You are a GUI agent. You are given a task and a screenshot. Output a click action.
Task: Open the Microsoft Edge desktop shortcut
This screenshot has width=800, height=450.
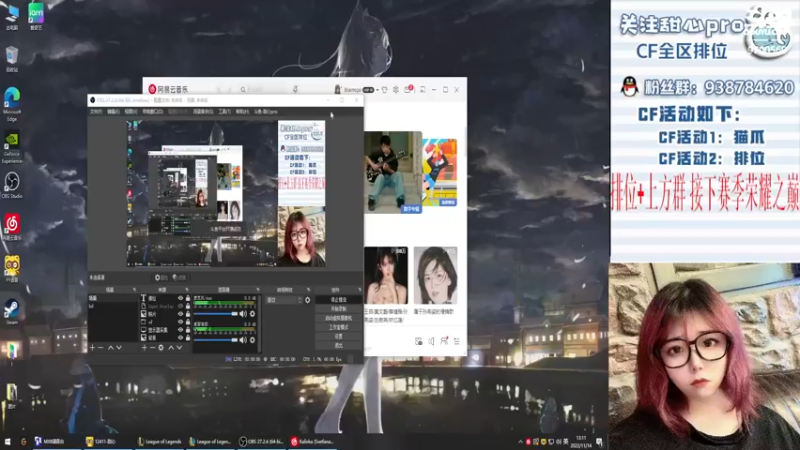tap(12, 104)
